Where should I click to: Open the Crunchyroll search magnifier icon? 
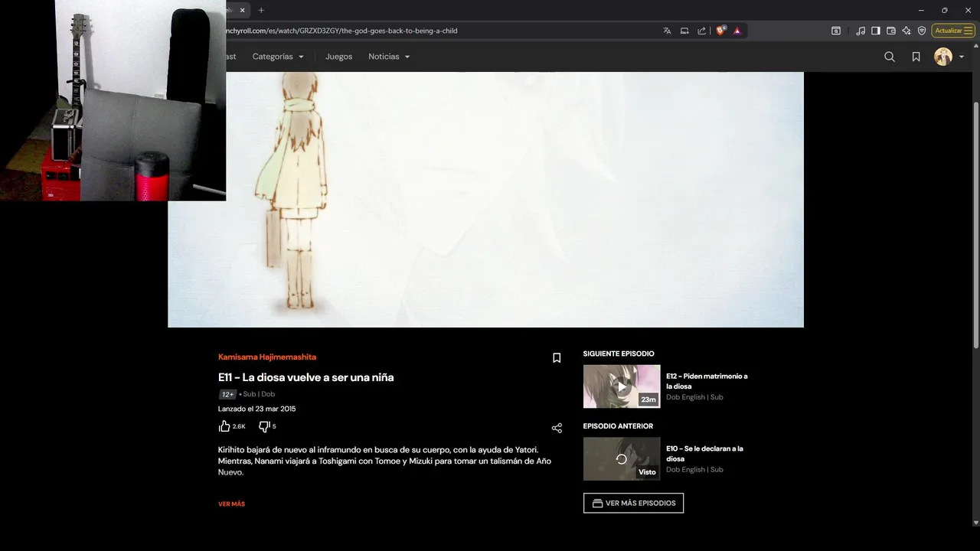click(890, 57)
